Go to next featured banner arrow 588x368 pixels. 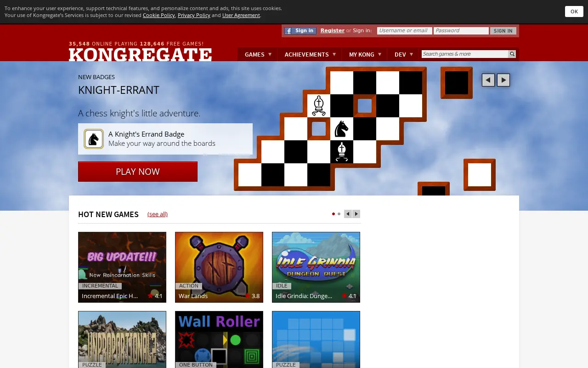503,80
